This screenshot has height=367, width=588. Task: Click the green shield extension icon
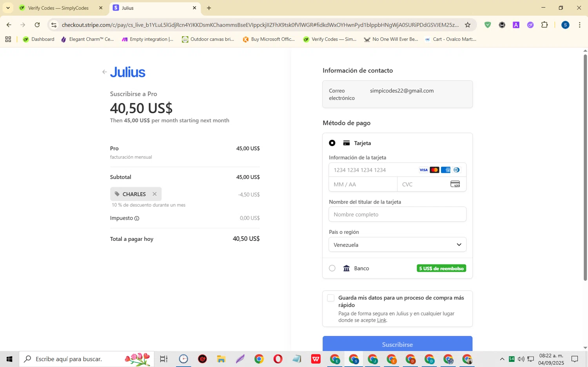488,25
